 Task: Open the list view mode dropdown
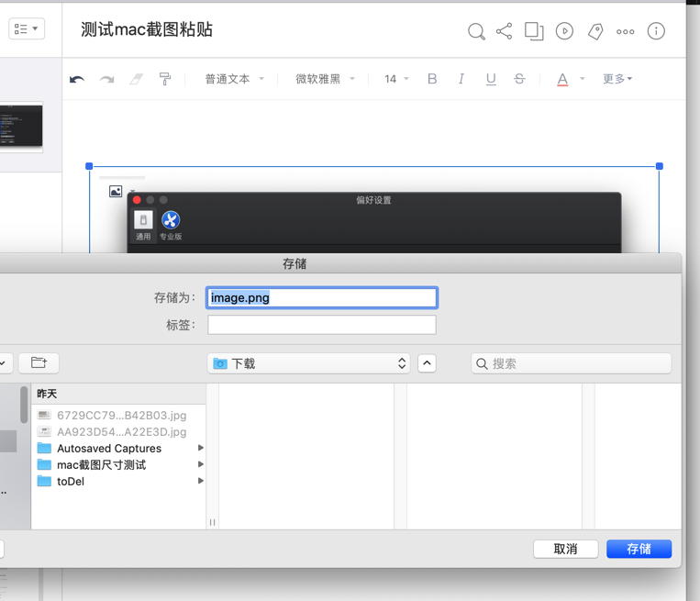point(27,29)
